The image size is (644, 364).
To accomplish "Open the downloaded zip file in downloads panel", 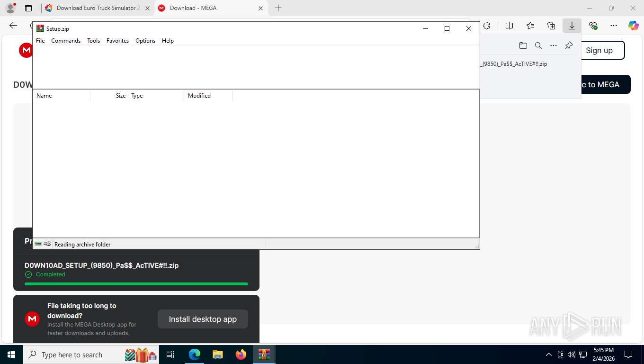I will [x=514, y=64].
